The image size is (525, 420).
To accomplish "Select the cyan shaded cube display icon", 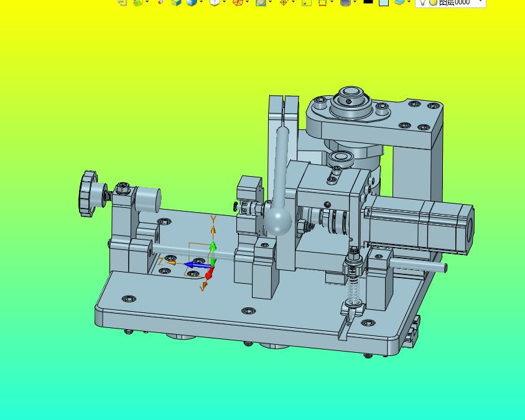I will [176, 2].
